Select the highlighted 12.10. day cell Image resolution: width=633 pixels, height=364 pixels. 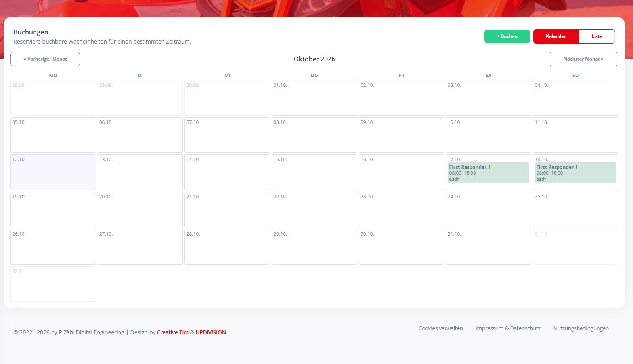(53, 172)
